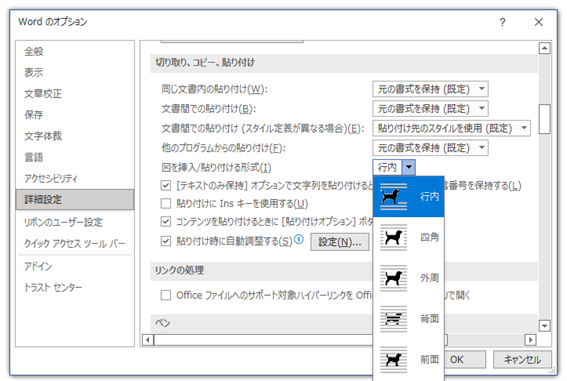This screenshot has width=567, height=381.
Task: Select the 詳細設定 category
Action: (75, 200)
